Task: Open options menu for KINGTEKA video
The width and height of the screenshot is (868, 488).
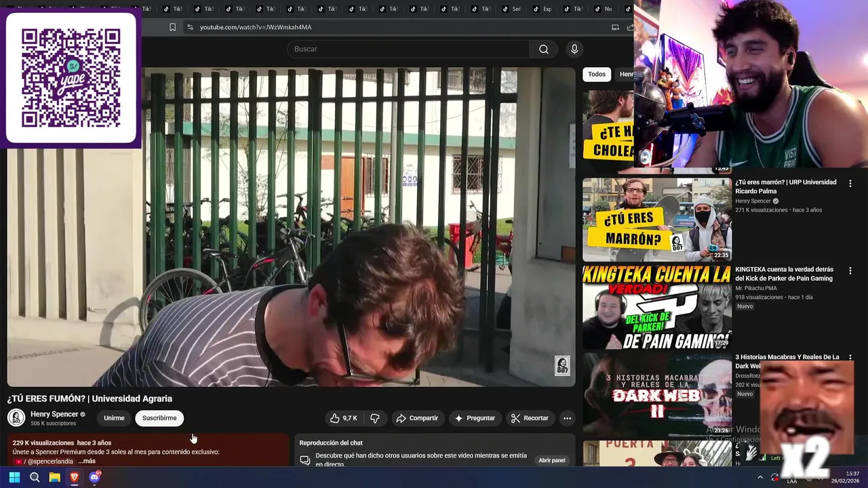Action: click(850, 270)
